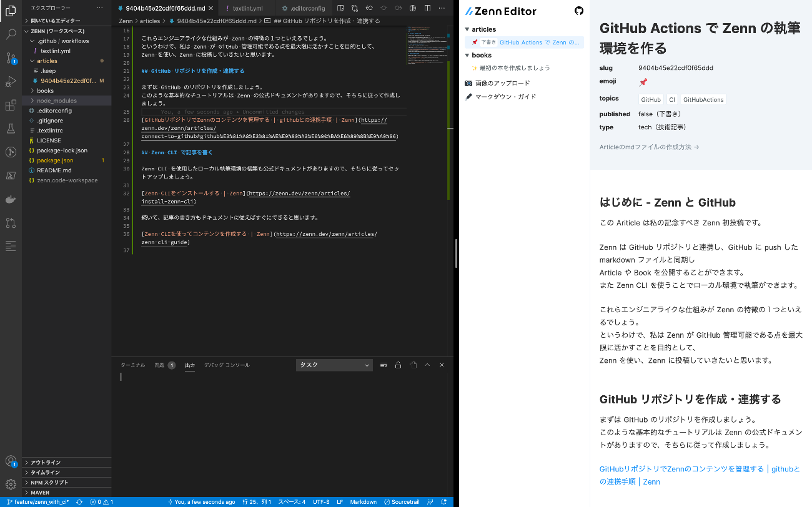
Task: Switch to the .editorconfig editor tab
Action: click(x=304, y=8)
